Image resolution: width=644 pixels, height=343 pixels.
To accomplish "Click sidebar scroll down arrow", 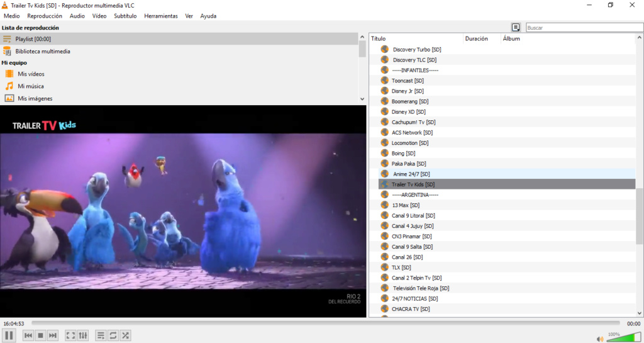I will 362,99.
